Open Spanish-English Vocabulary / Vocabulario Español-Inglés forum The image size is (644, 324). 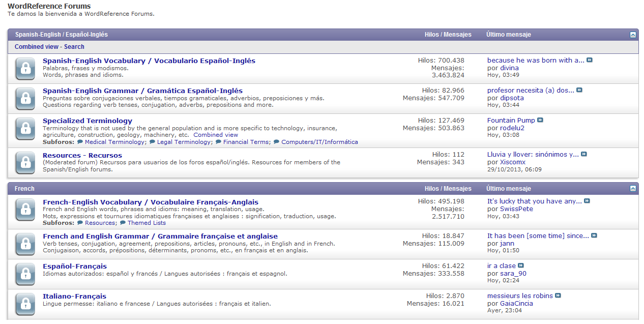click(x=149, y=61)
